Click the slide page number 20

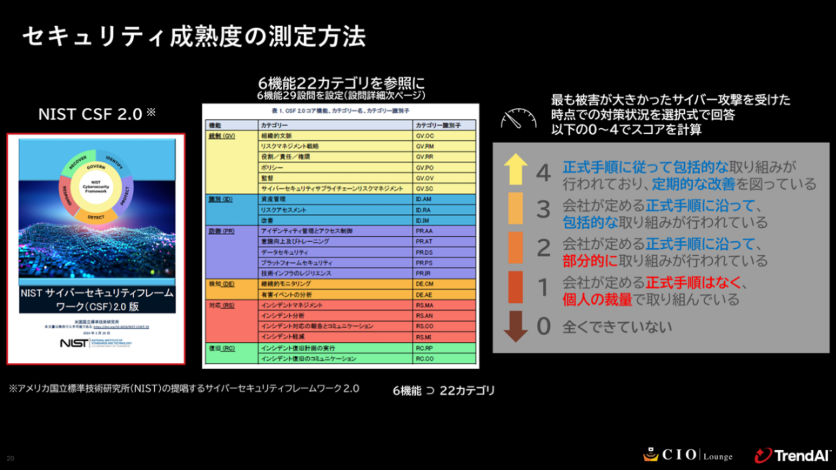[10, 458]
